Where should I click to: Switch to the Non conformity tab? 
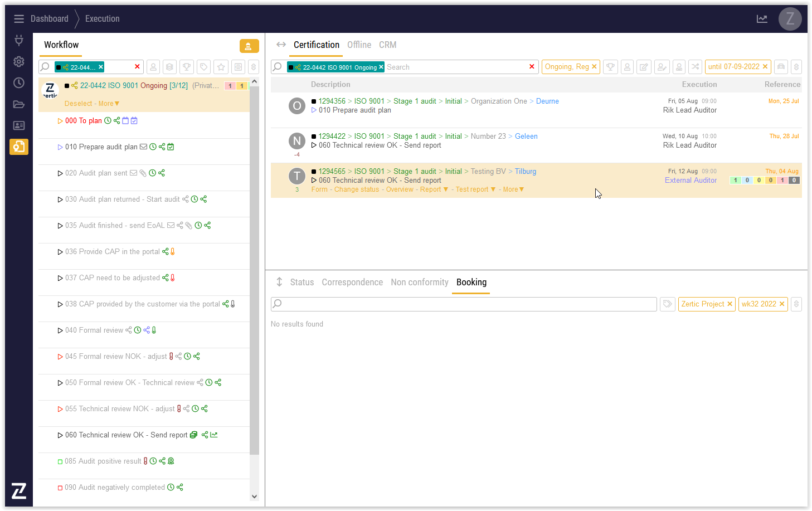click(x=419, y=283)
